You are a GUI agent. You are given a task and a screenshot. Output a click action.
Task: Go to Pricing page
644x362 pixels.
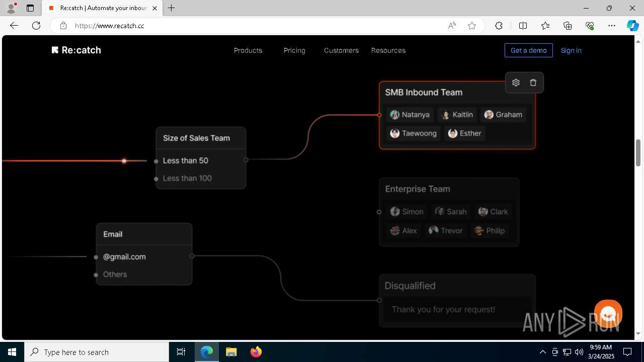[x=294, y=50]
